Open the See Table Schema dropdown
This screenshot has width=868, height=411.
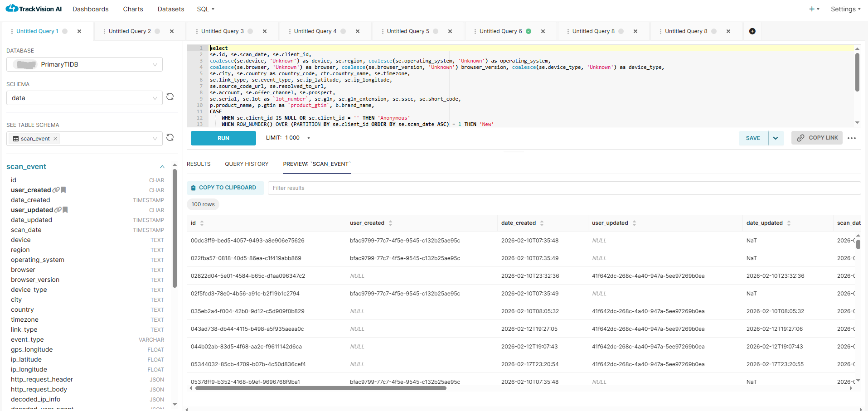[84, 139]
